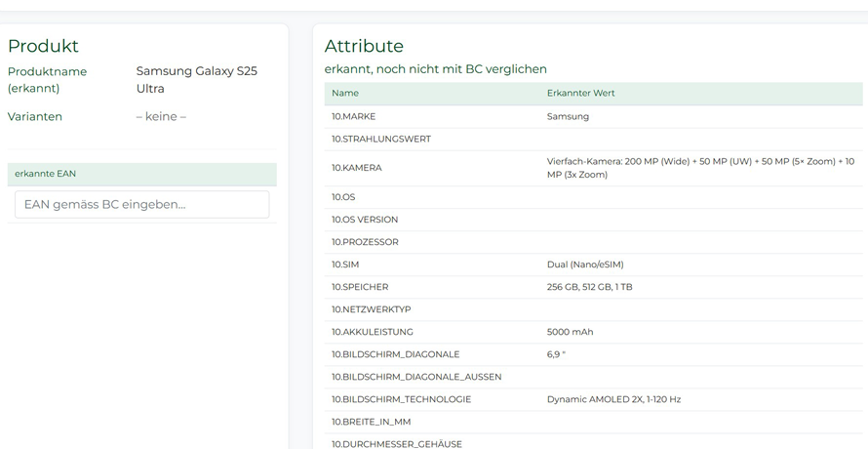Click the 5000 mAh battery value
Image resolution: width=868 pixels, height=449 pixels.
coord(570,332)
